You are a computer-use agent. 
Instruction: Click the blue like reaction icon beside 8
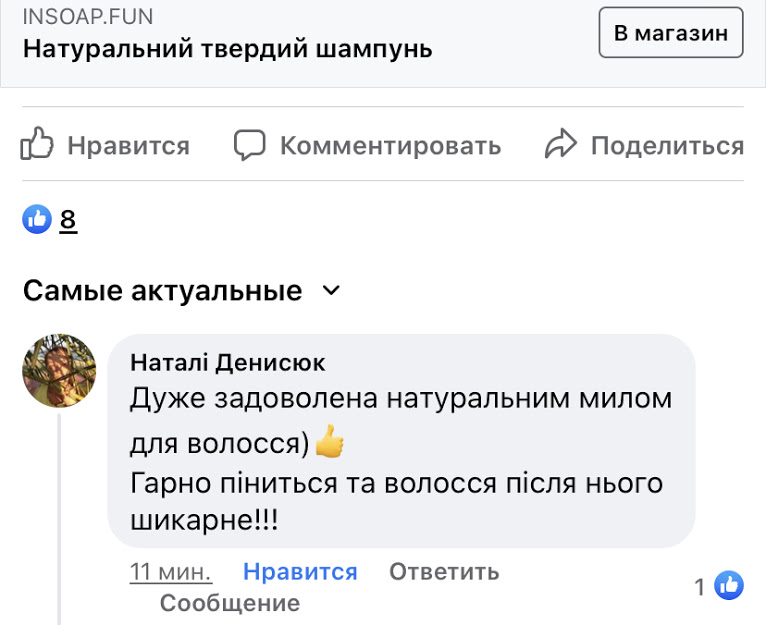[x=37, y=219]
